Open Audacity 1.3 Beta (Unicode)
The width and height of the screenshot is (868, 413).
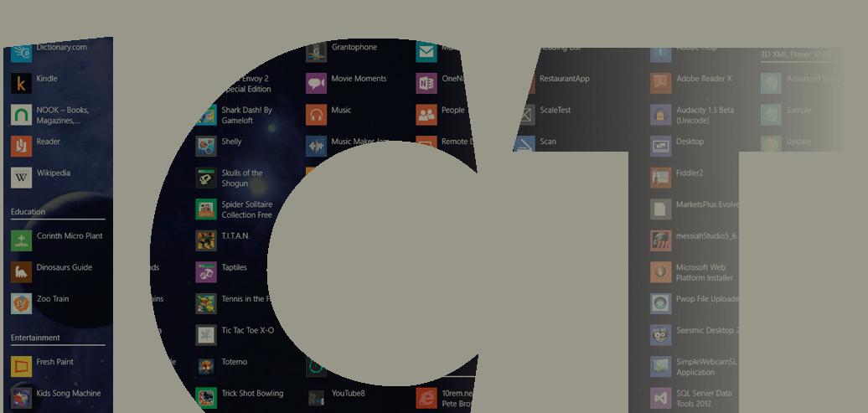click(660, 115)
